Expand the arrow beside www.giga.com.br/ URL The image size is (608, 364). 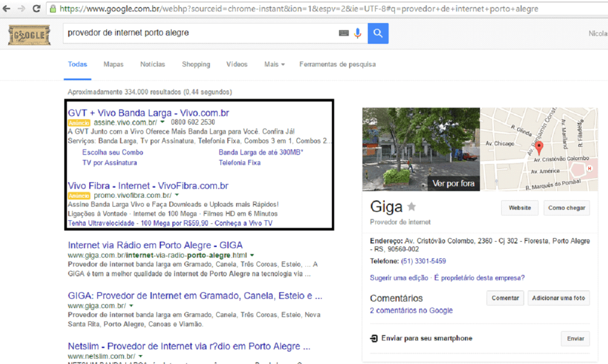click(131, 305)
